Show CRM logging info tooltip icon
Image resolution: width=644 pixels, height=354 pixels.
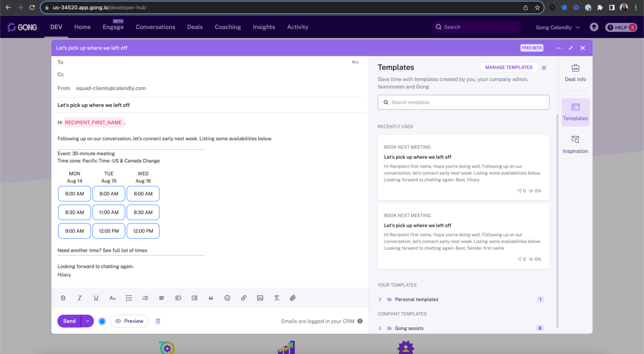pos(360,321)
